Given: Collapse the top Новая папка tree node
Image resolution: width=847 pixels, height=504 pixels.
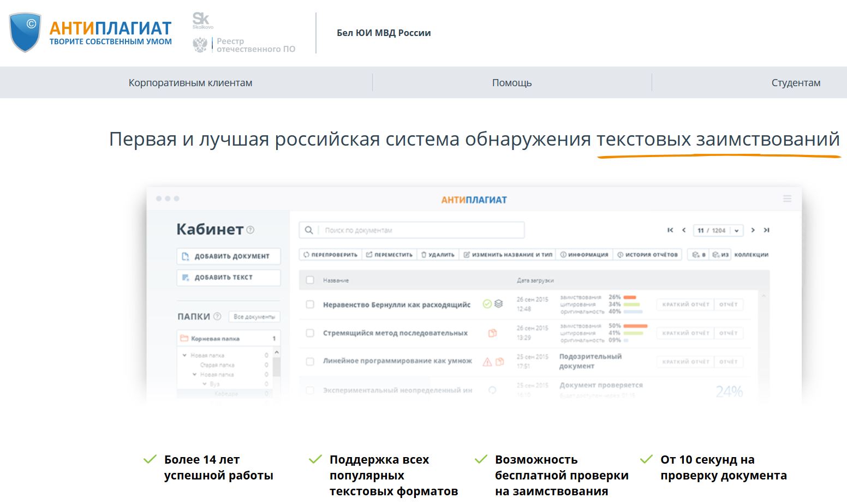Looking at the screenshot, I should click(184, 355).
